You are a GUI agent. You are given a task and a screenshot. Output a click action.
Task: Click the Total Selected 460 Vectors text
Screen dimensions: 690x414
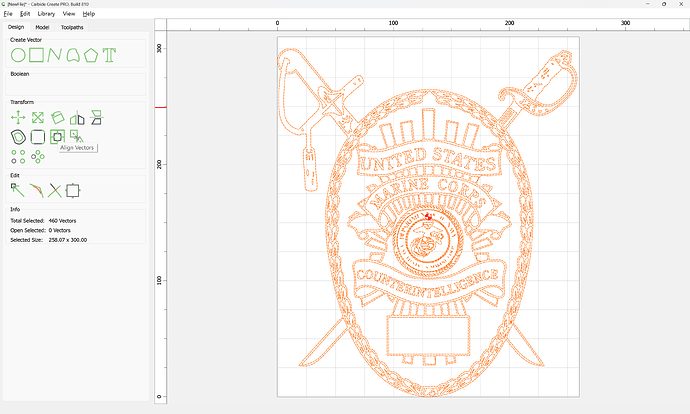pos(43,220)
